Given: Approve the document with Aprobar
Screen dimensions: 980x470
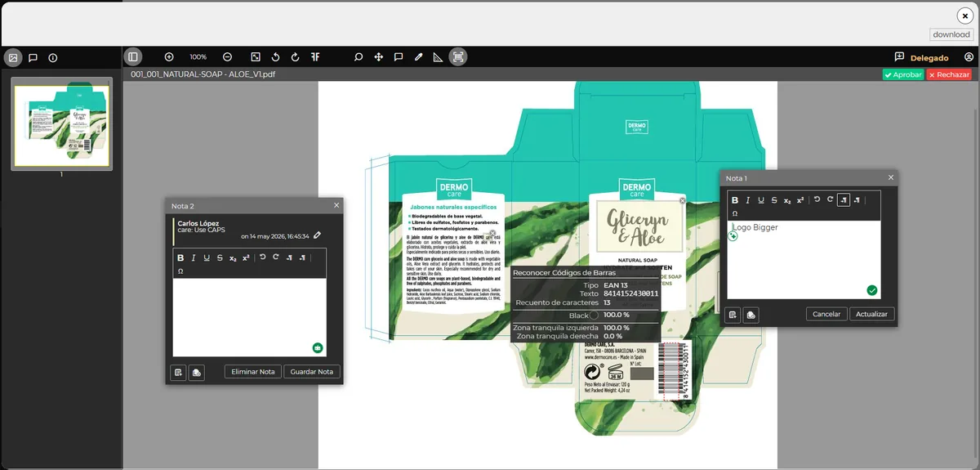Looking at the screenshot, I should pyautogui.click(x=902, y=74).
